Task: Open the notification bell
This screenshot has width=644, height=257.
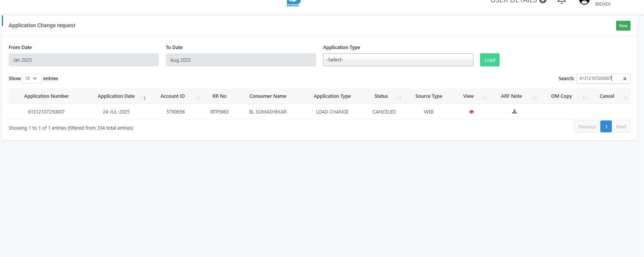Action: pyautogui.click(x=562, y=2)
